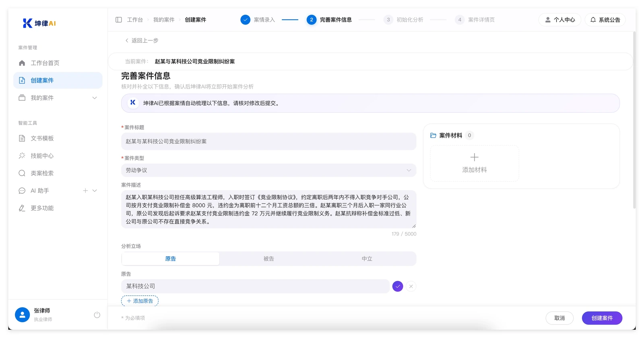
Task: Click 添加原告 button
Action: click(x=140, y=301)
